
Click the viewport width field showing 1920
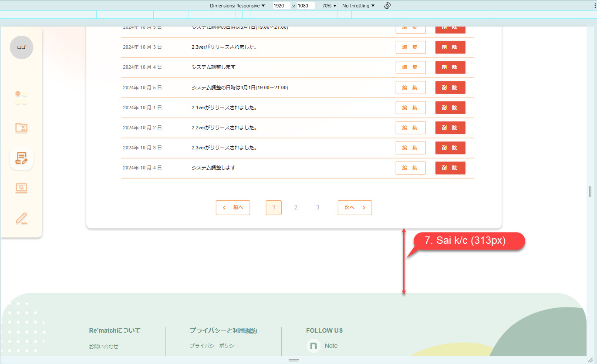(281, 6)
